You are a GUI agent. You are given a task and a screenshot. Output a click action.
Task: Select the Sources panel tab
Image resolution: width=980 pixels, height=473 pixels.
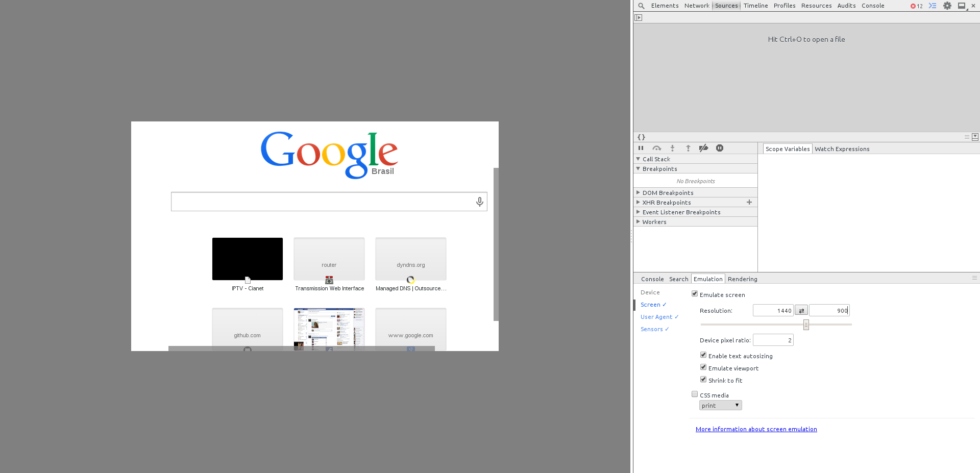click(x=726, y=6)
